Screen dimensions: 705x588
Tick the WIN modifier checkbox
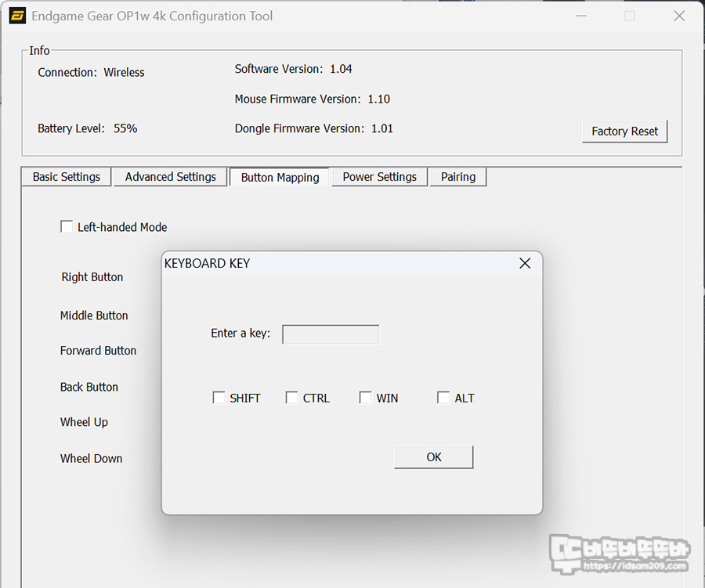click(x=365, y=398)
